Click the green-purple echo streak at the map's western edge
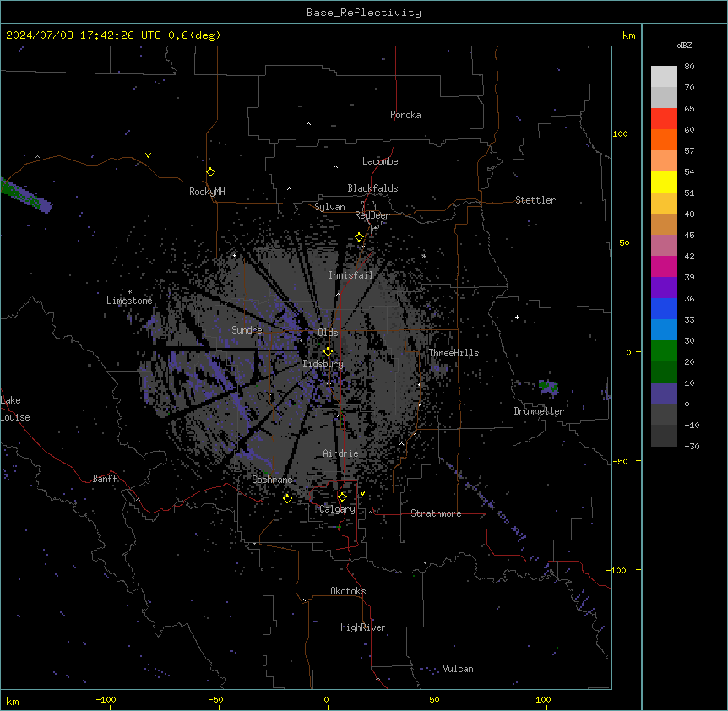The height and width of the screenshot is (711, 728). pos(25,196)
